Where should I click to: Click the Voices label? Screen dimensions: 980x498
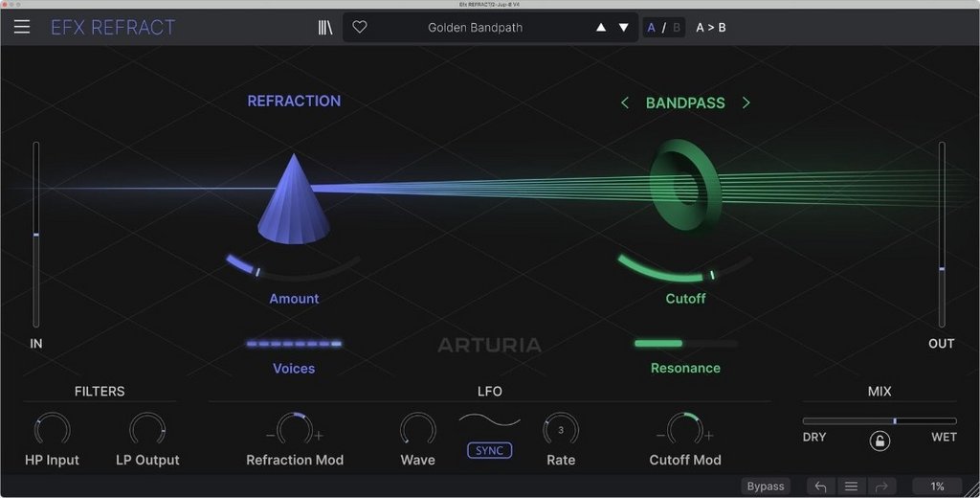[294, 369]
